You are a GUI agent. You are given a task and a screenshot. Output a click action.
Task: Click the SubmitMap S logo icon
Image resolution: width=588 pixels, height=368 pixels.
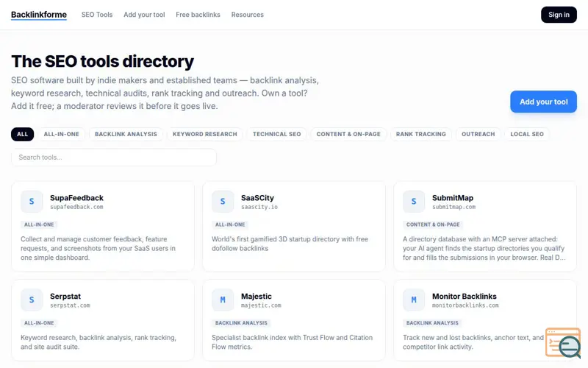[x=414, y=202]
